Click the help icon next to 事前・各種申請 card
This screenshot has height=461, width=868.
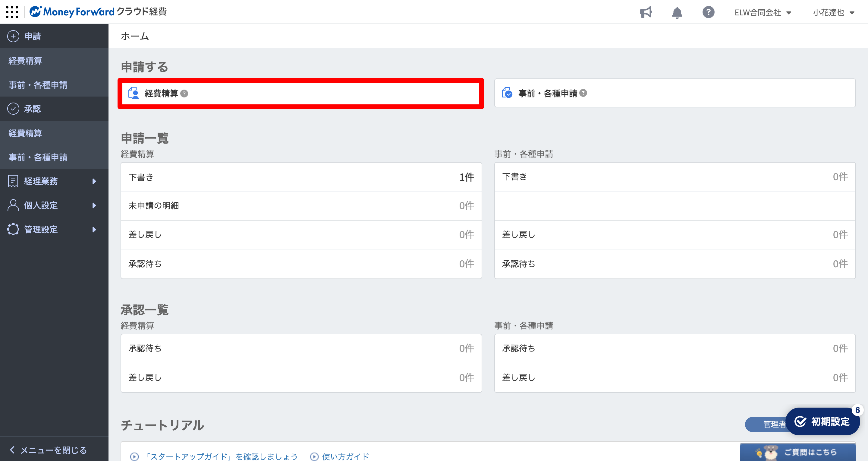point(583,93)
